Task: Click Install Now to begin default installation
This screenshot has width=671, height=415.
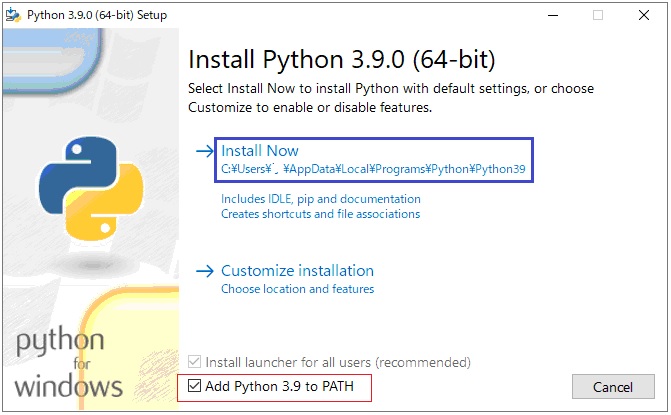Action: (x=260, y=151)
